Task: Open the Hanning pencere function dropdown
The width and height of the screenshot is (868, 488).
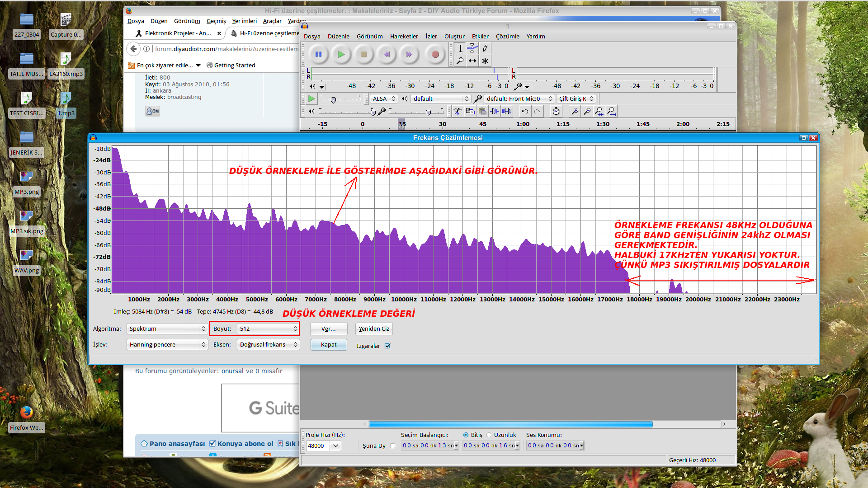Action: [167, 345]
